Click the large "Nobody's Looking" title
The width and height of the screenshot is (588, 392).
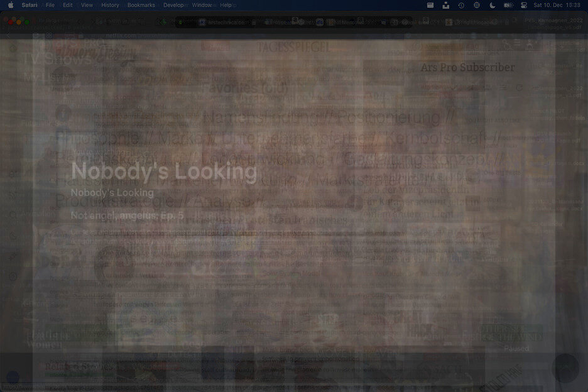tap(164, 171)
